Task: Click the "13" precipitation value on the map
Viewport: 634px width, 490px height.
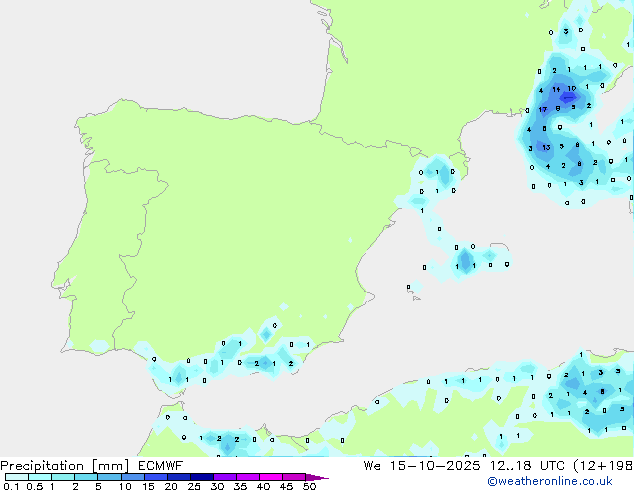Action: (x=546, y=148)
